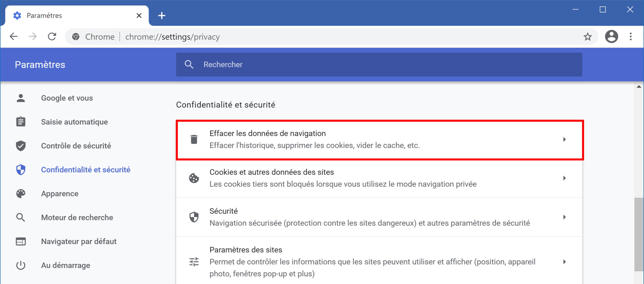Image resolution: width=644 pixels, height=284 pixels.
Task: Bookmark this page with the star icon
Action: pos(587,37)
